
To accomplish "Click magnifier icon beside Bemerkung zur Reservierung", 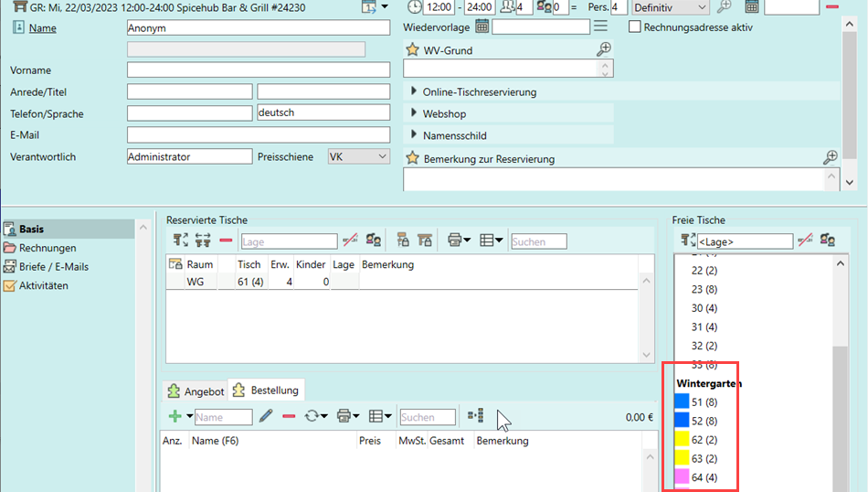I will [830, 158].
